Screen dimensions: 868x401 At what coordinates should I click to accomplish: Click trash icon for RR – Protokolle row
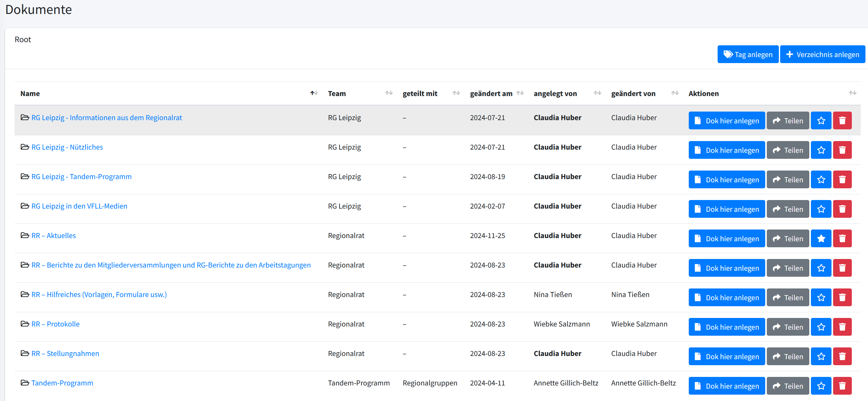(842, 327)
